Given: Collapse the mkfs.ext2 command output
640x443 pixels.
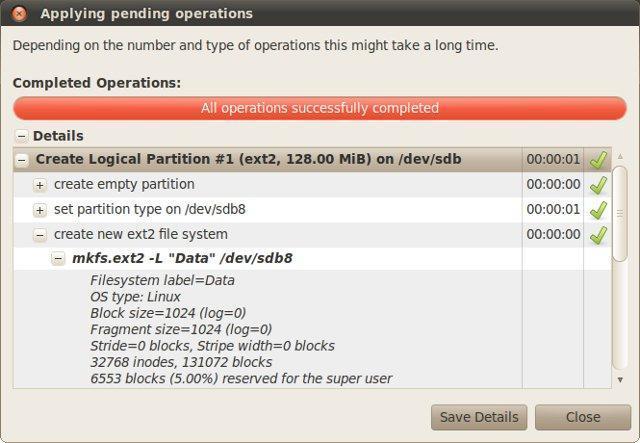Looking at the screenshot, I should 58,259.
